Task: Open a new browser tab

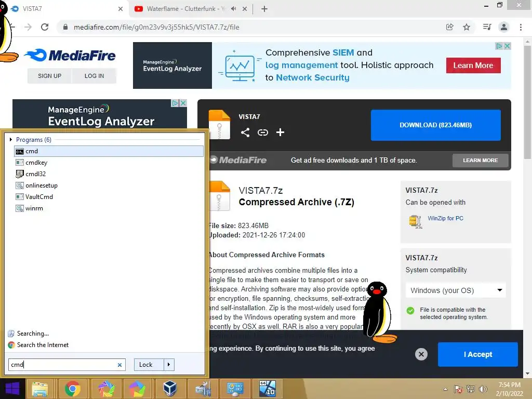Action: point(264,9)
